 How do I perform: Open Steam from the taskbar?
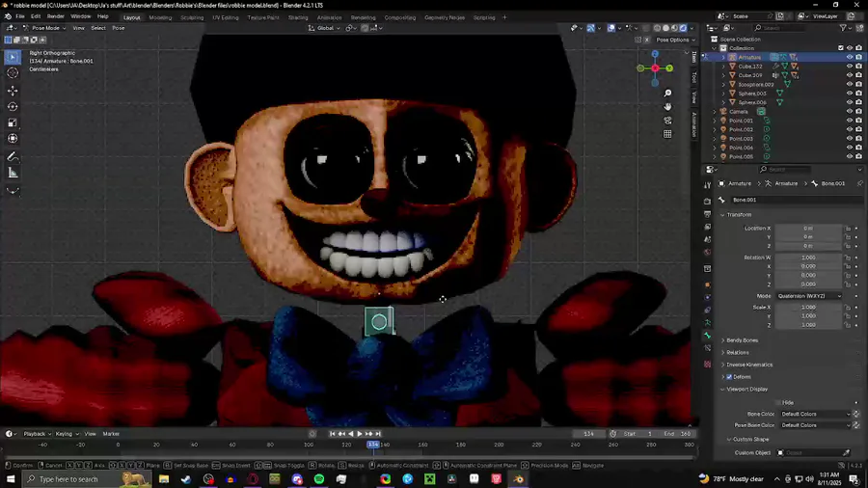pyautogui.click(x=186, y=479)
